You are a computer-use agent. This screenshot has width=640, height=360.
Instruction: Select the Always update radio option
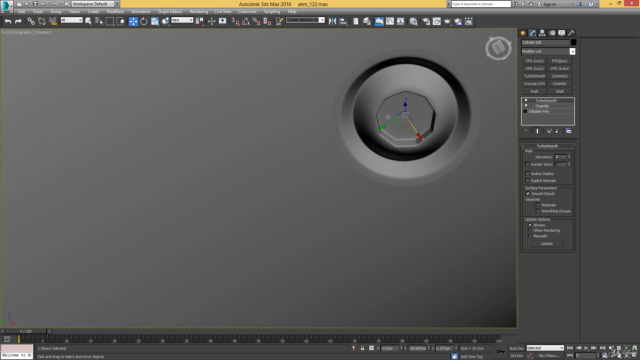click(x=530, y=225)
